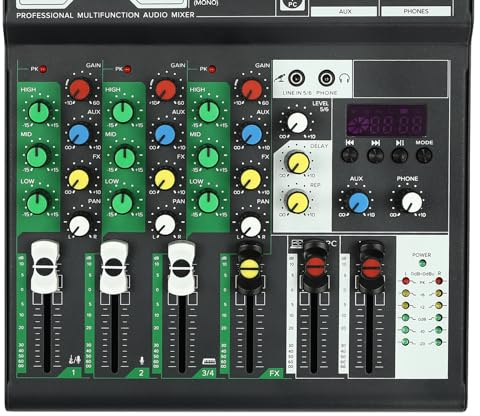The image size is (480, 416).
Task: Click the red PK LED in the R meter column
Action: click(x=439, y=281)
